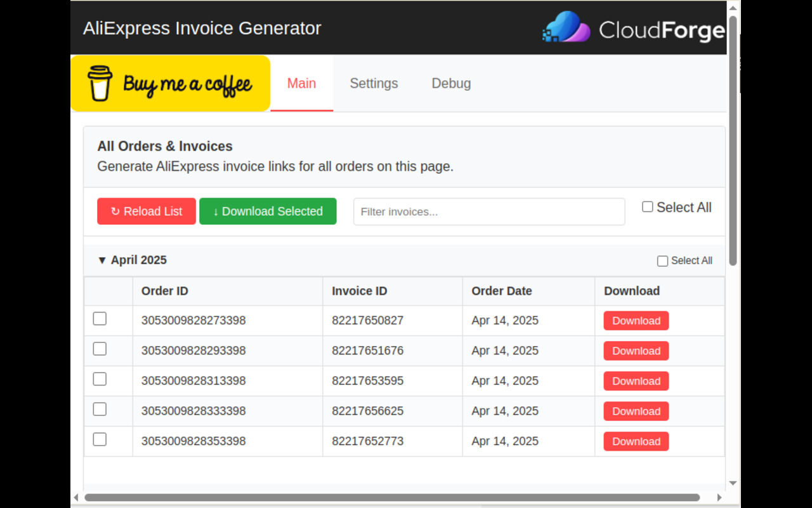Click the reload arrow icon on Reload List

point(114,211)
